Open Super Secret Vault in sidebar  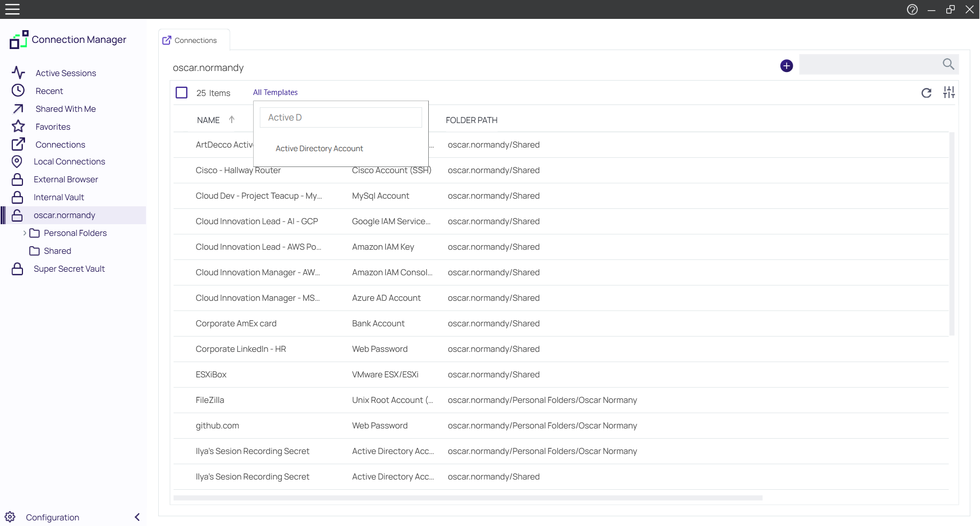[69, 269]
